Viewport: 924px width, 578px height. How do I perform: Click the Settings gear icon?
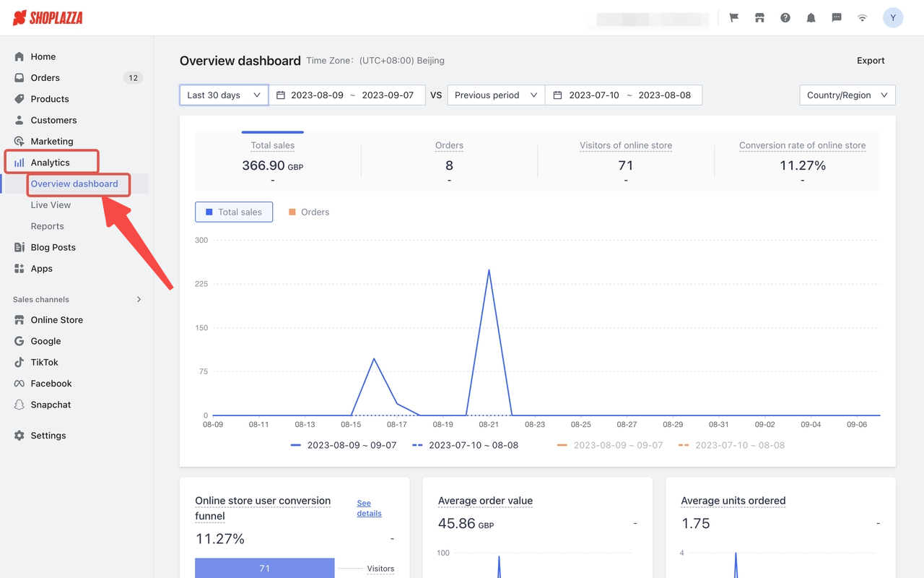tap(19, 436)
